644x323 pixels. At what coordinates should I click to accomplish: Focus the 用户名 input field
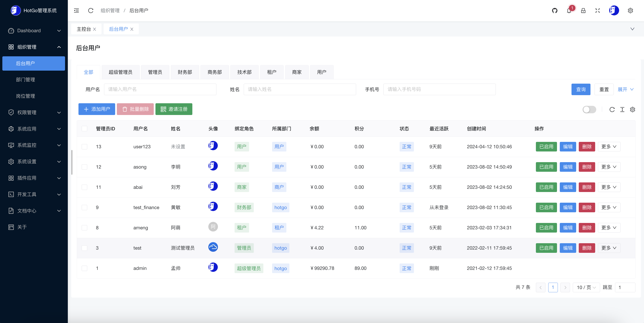(x=160, y=89)
